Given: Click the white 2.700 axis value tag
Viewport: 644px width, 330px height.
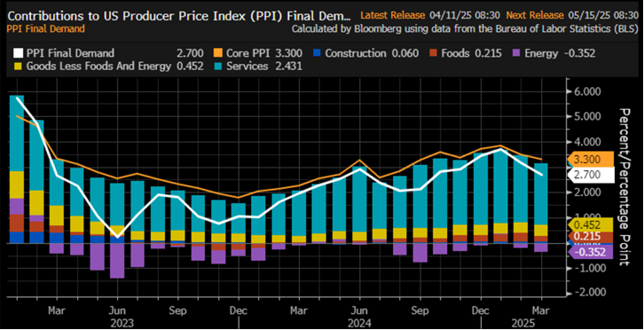Looking at the screenshot, I should 590,175.
